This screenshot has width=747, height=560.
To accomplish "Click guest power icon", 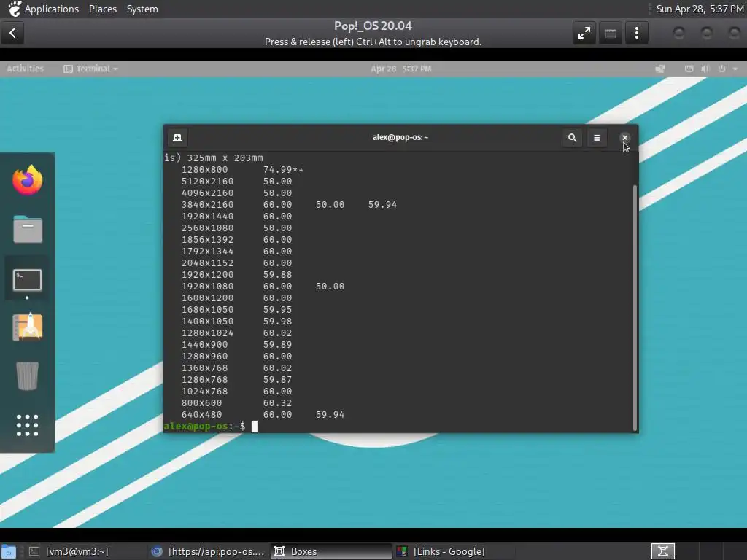I will tap(721, 69).
